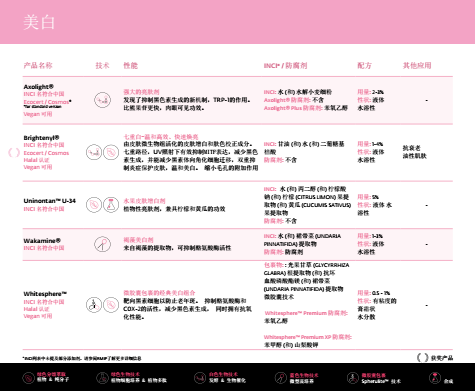Click the Wakamine blue biotechnology icon

(102, 244)
